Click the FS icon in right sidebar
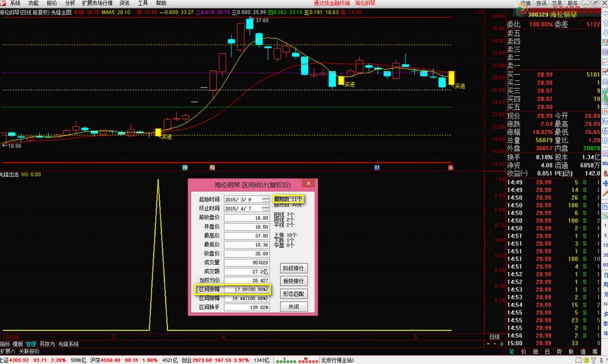Image resolution: width=608 pixels, height=364 pixels. coord(605,207)
